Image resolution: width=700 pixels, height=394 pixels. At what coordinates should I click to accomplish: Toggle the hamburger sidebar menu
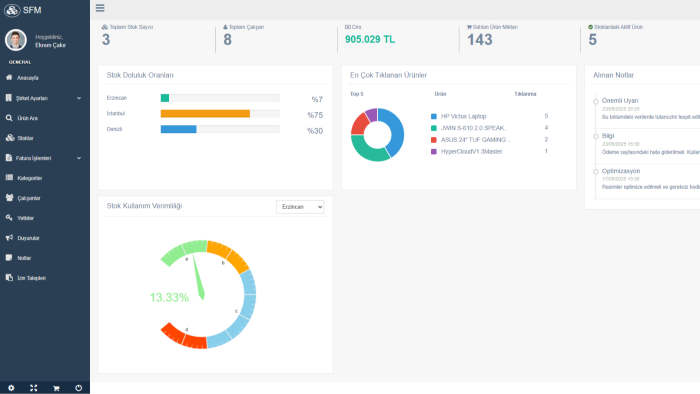click(100, 8)
